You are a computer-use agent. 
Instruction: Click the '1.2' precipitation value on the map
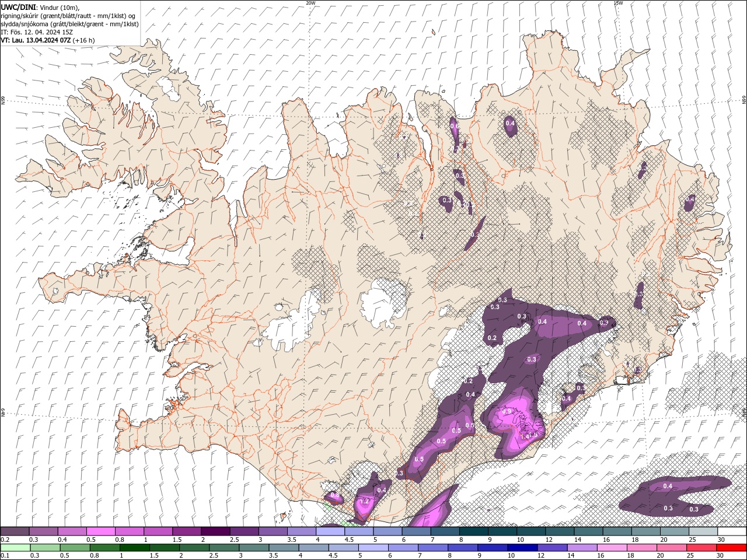coord(364,501)
